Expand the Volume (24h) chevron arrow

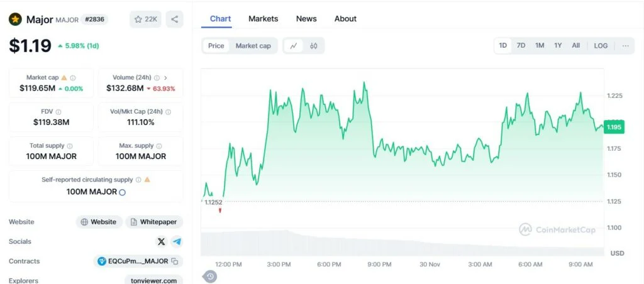click(x=165, y=78)
